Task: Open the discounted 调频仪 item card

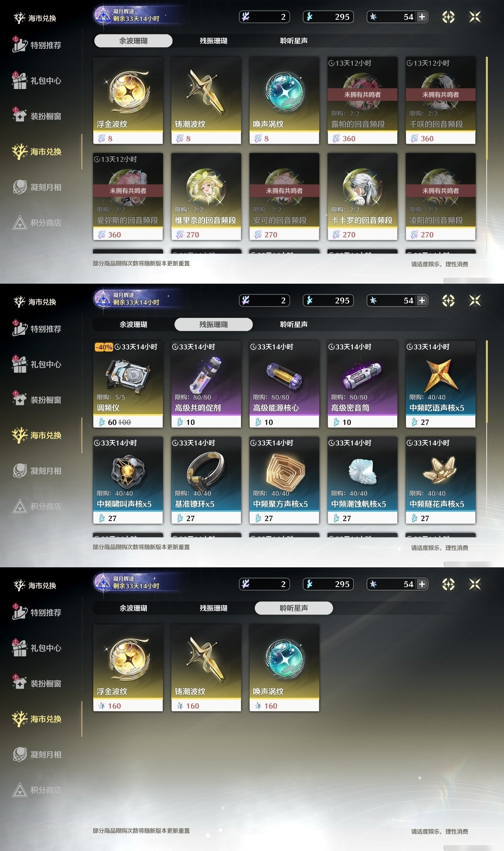Action: (x=128, y=384)
